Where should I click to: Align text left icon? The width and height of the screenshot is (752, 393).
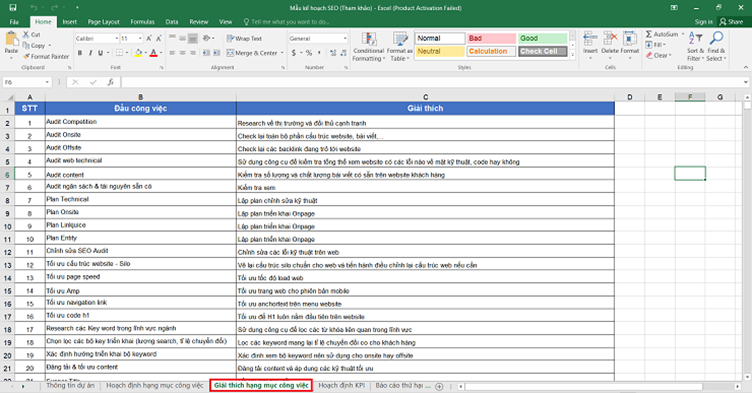pos(172,53)
